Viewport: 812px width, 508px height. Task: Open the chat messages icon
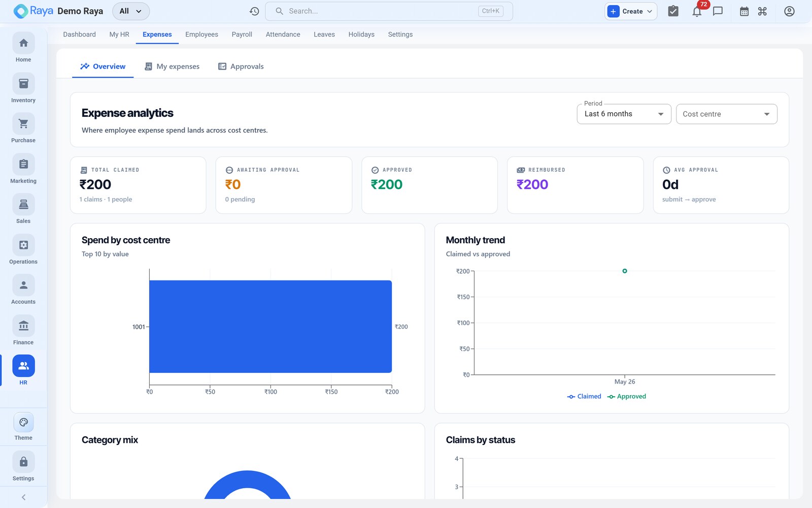point(718,11)
